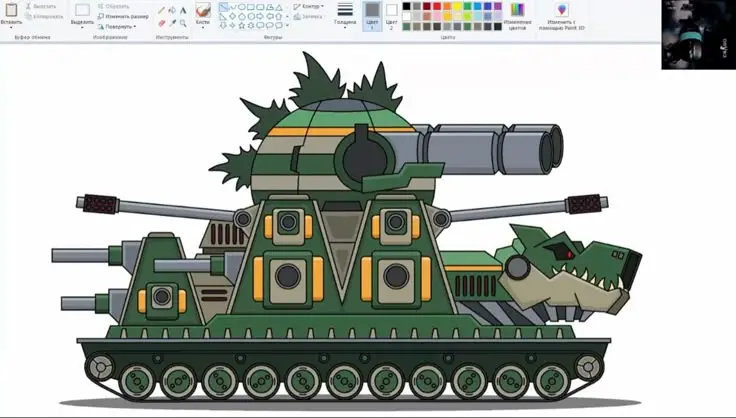Pick the bright red color swatch
Viewport: 736px width, 418px height.
point(437,7)
